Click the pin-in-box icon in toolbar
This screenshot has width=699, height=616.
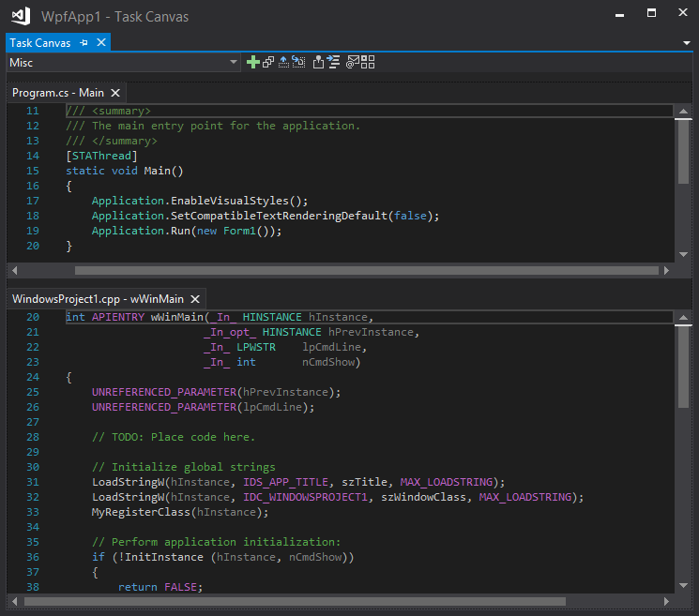coord(318,62)
